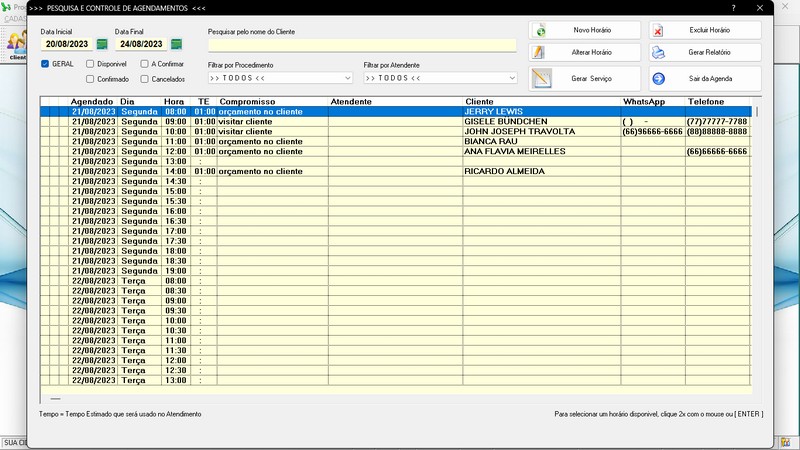
Task: Click the Sair da Agenda blue arrow icon
Action: click(659, 79)
